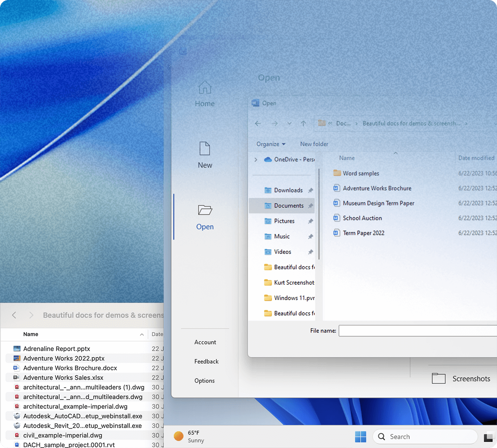
Task: Click the Home icon in Word sidebar
Action: pyautogui.click(x=205, y=88)
